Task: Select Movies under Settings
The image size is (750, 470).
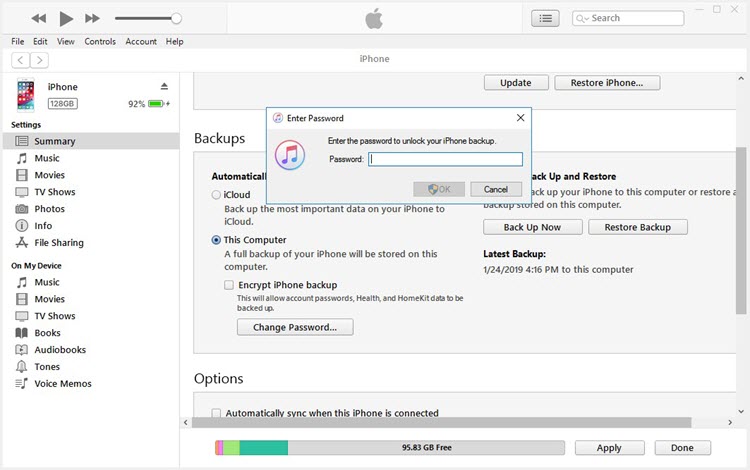Action: tap(91, 175)
